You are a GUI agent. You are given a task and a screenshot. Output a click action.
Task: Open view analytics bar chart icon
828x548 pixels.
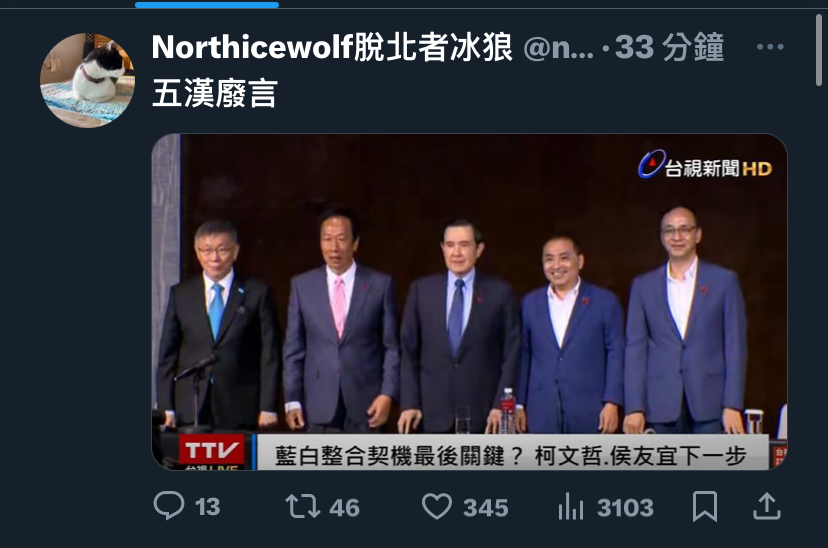coord(570,506)
